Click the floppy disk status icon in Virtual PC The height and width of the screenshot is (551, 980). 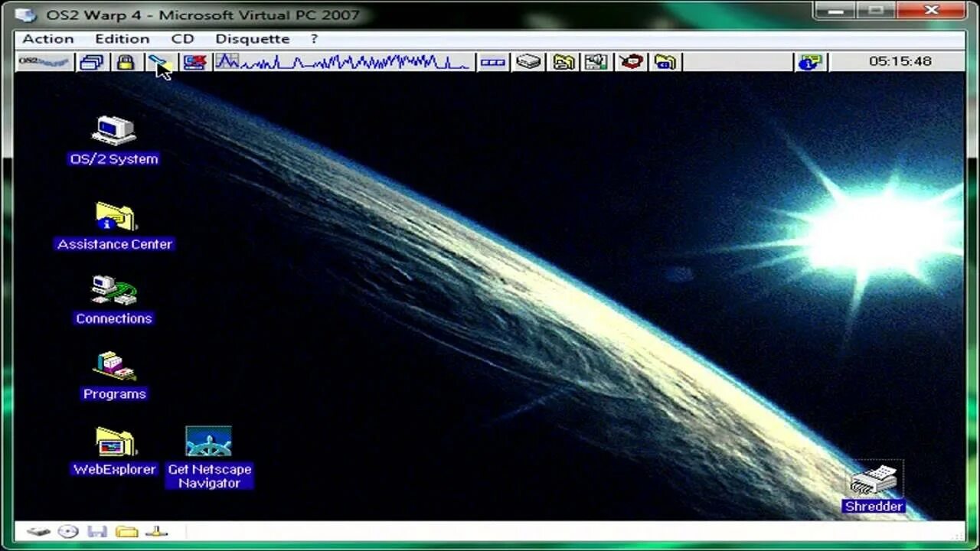[x=97, y=531]
